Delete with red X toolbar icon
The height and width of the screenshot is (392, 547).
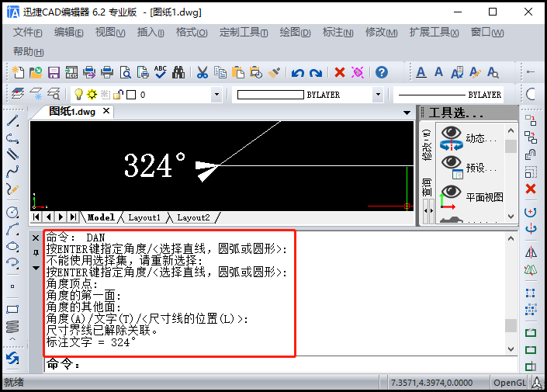pyautogui.click(x=339, y=72)
